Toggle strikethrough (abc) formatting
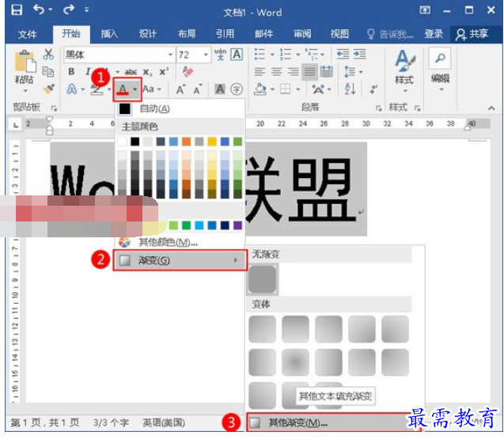This screenshot has width=504, height=443. click(131, 72)
